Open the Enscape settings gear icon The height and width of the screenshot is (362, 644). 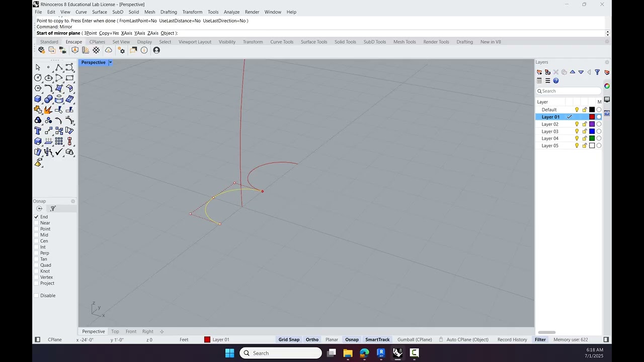coord(121,50)
